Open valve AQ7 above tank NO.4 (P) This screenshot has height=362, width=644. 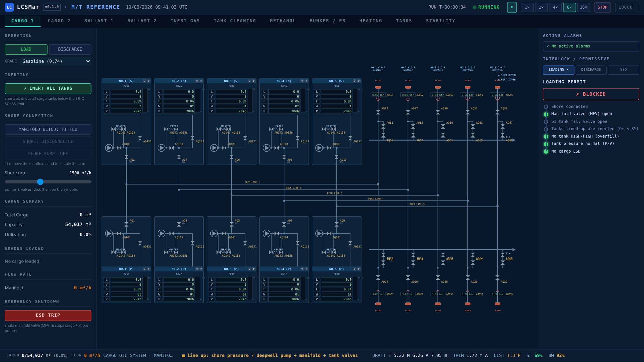[284, 224]
